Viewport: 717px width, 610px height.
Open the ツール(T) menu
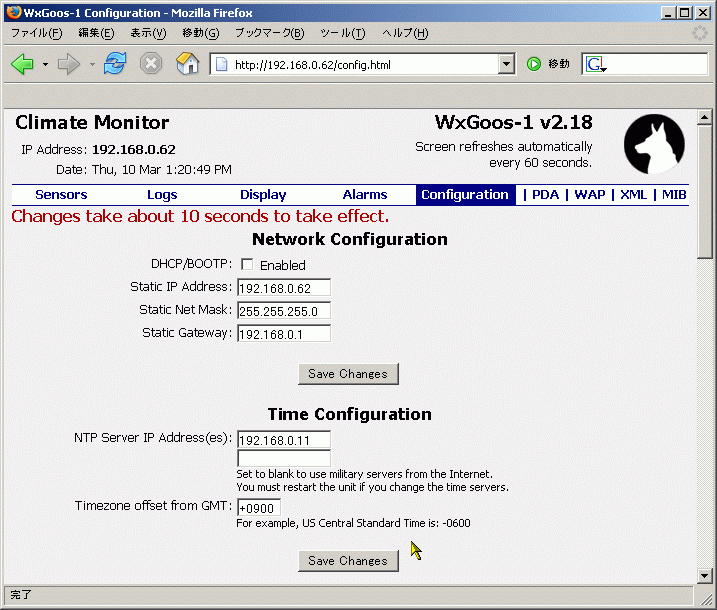pos(342,33)
